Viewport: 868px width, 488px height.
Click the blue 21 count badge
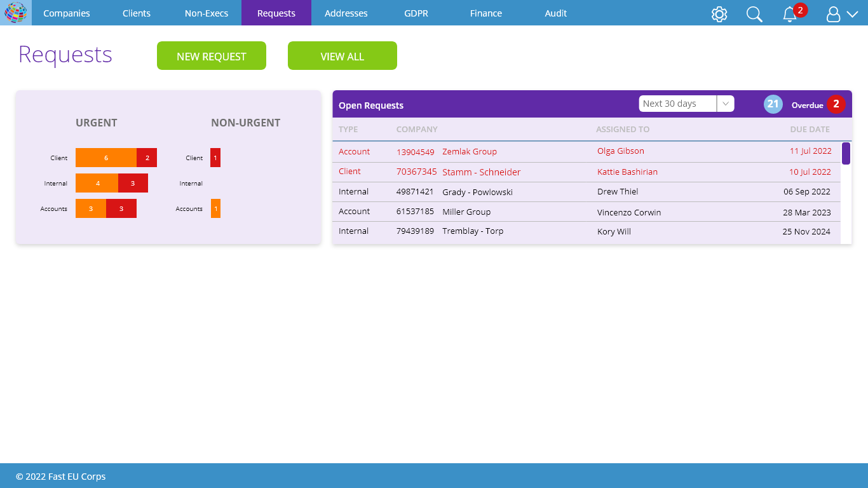(x=773, y=104)
